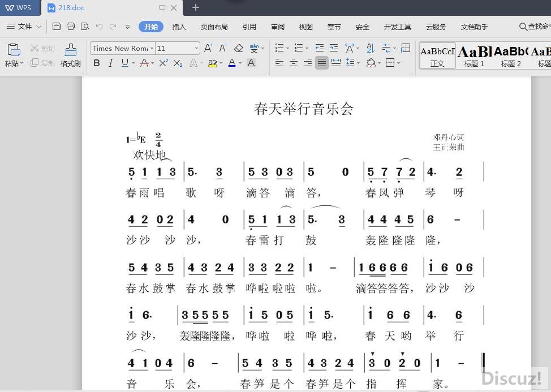This screenshot has height=392, width=551.
Task: Expand the quick access toolbar customize arrow
Action: (x=127, y=27)
